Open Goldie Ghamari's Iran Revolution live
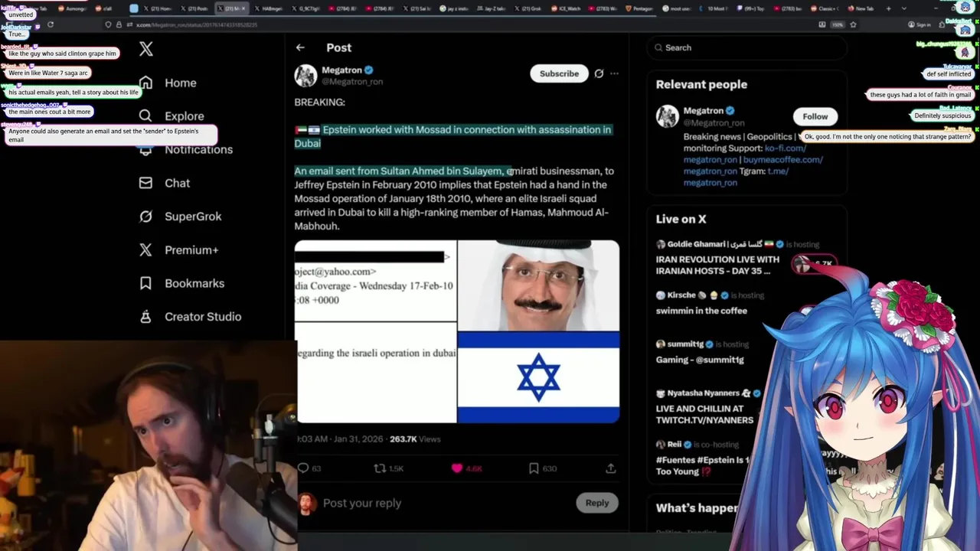The height and width of the screenshot is (551, 980). (x=717, y=265)
